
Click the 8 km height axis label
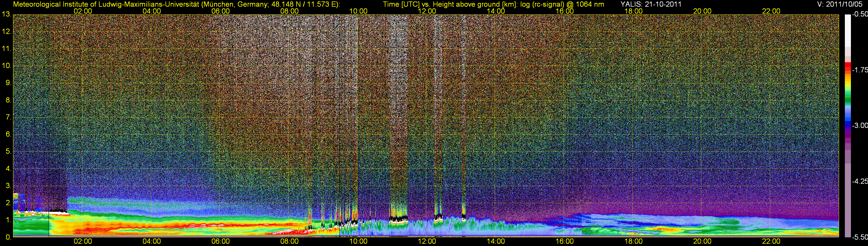(8, 100)
